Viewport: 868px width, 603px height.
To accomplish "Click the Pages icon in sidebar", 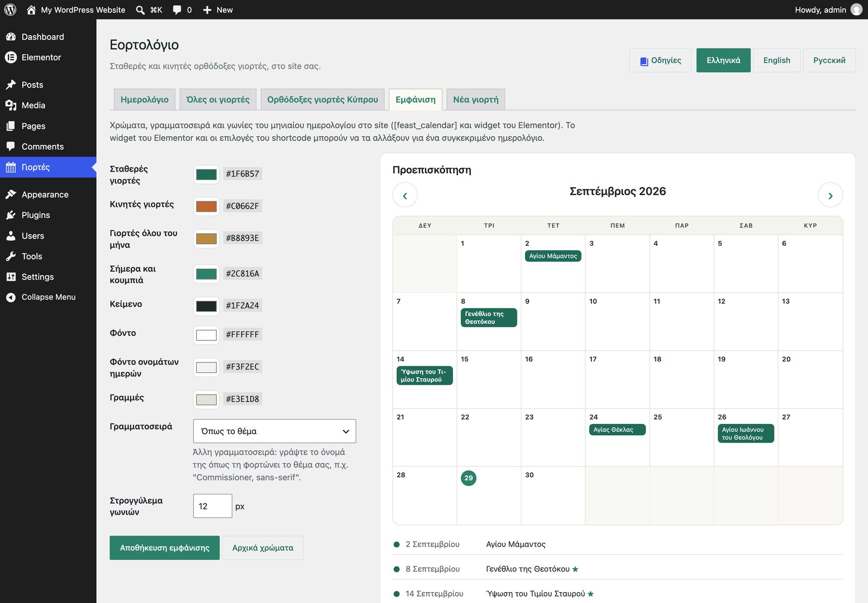I will click(x=11, y=126).
